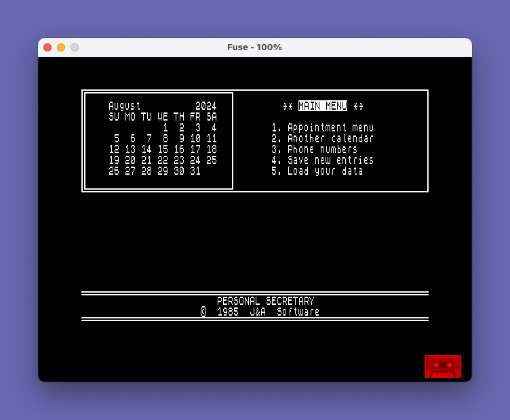Select day 26 in the calendar
This screenshot has width=510, height=420.
114,171
